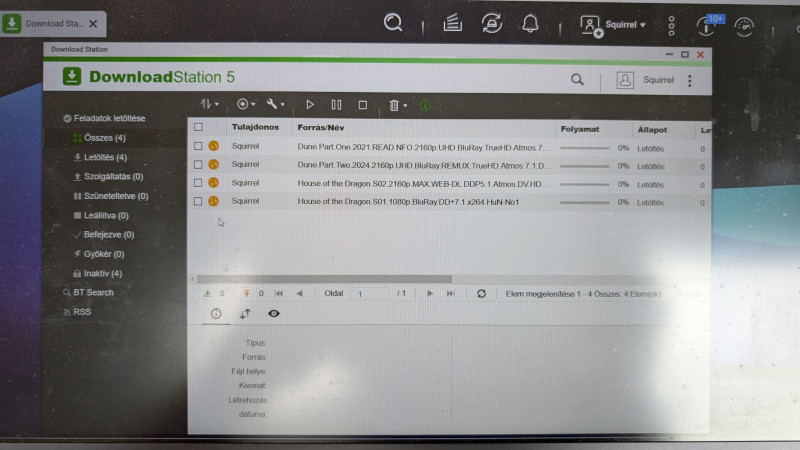Open the add task plus dropdown

[x=246, y=104]
